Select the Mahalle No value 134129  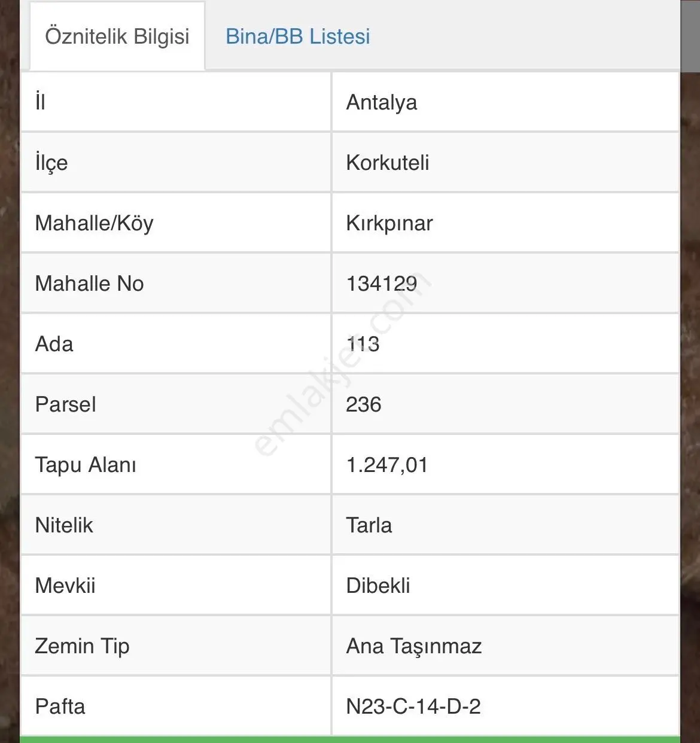[x=382, y=284]
